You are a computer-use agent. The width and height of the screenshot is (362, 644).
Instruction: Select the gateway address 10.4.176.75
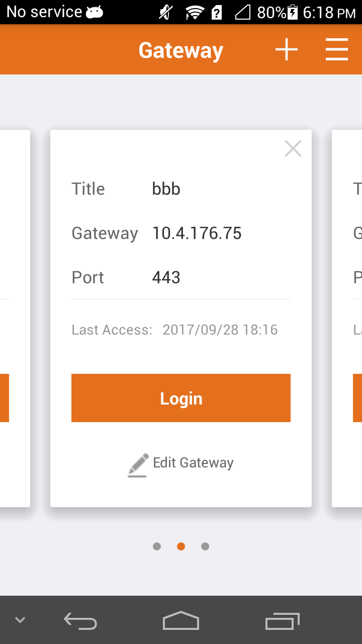tap(197, 233)
